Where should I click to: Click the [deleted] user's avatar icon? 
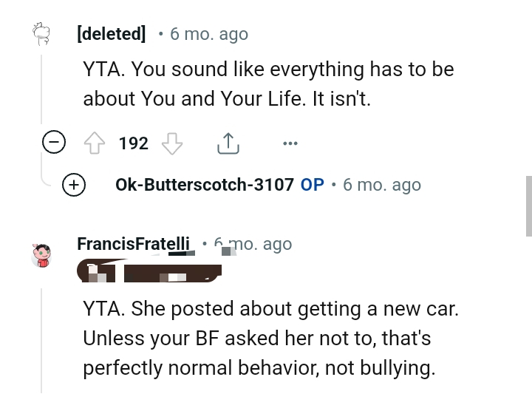coord(41,34)
